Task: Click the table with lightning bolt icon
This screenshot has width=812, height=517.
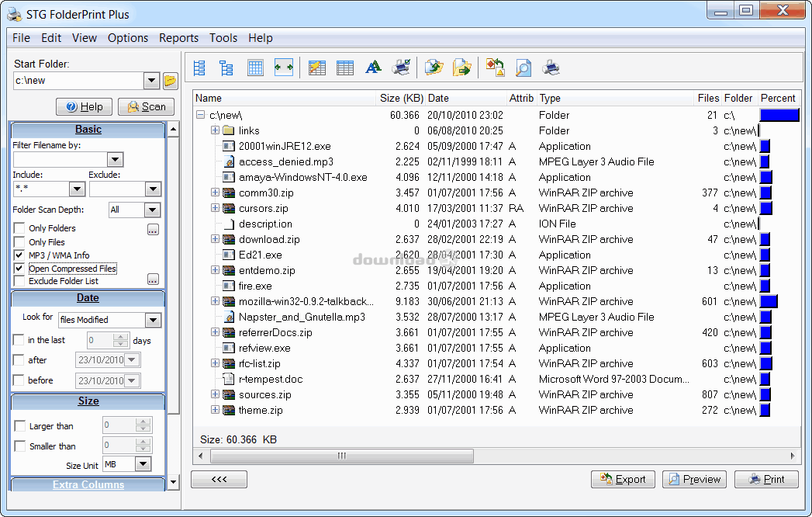Action: (x=317, y=68)
